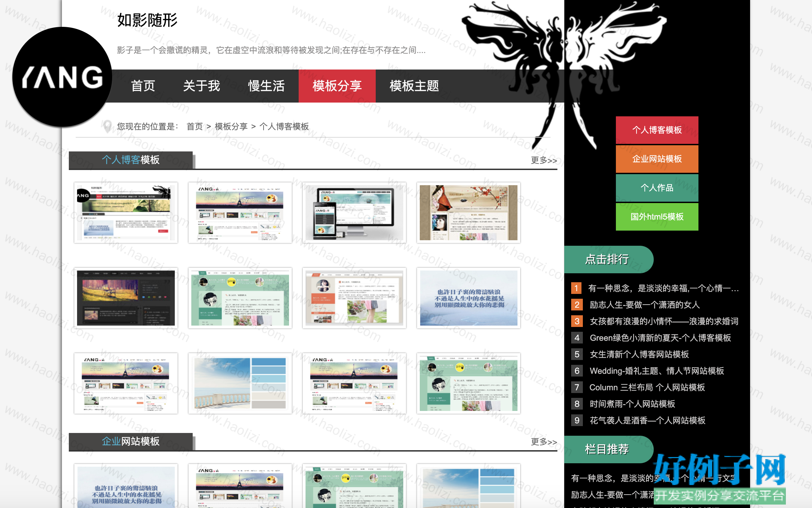
Task: Click the red 个人博客模板 sidebar button
Action: [x=657, y=130]
